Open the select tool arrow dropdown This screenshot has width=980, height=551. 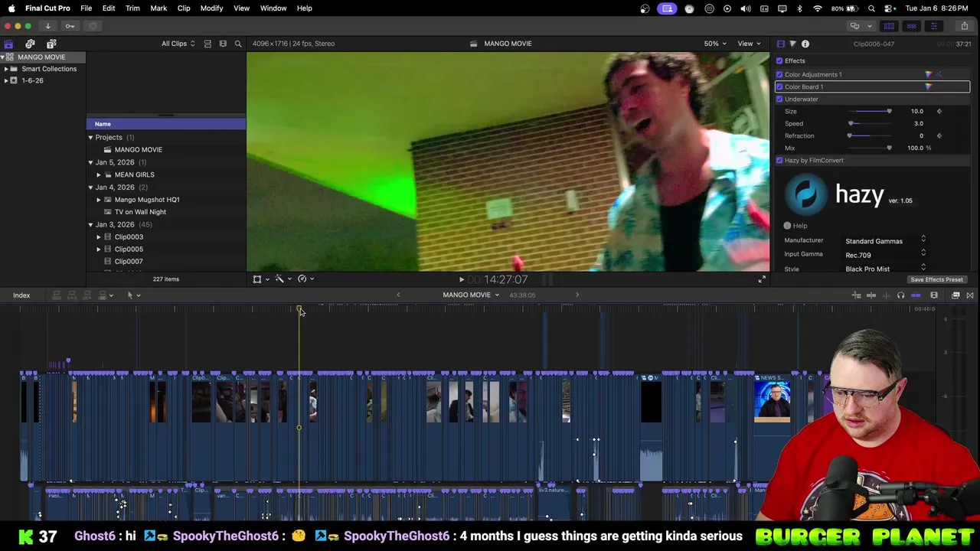pyautogui.click(x=133, y=295)
